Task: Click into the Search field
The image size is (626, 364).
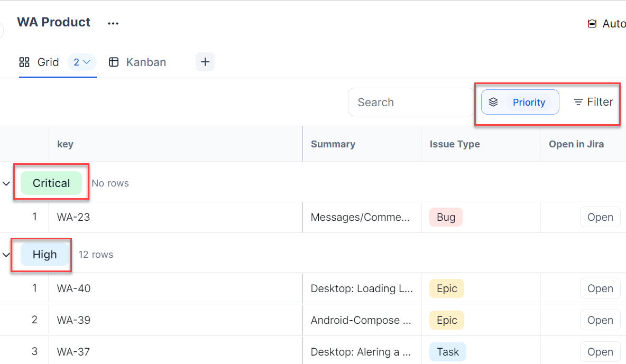Action: [x=410, y=102]
